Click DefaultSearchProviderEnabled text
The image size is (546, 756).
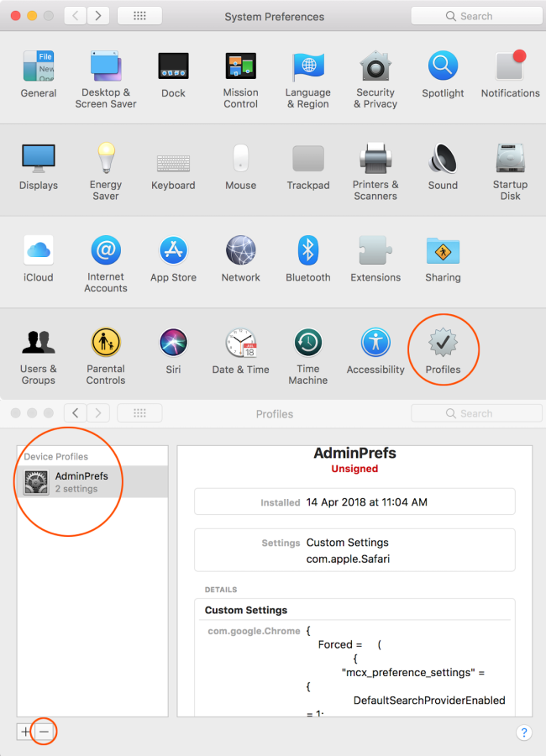[429, 700]
